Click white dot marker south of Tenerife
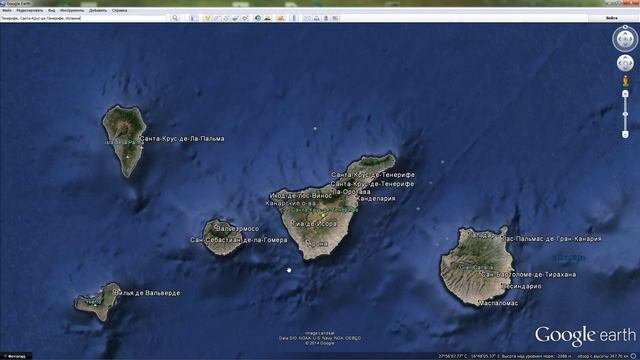 coord(289,270)
